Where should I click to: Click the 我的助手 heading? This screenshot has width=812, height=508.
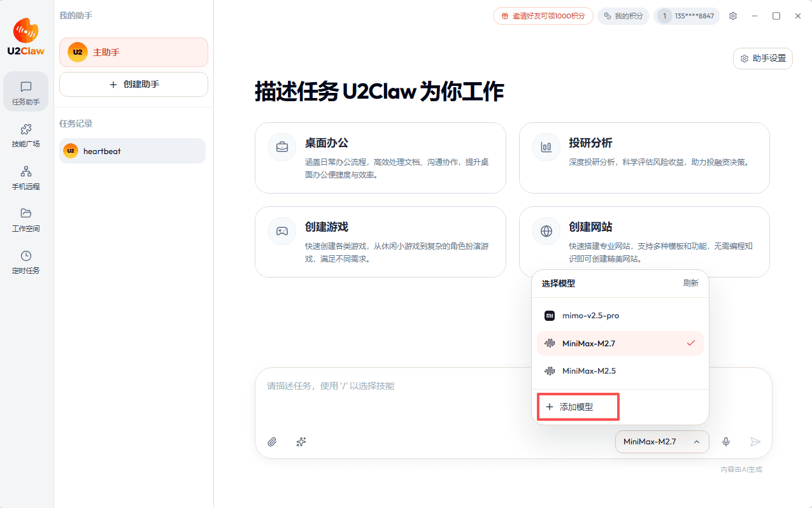(x=76, y=15)
